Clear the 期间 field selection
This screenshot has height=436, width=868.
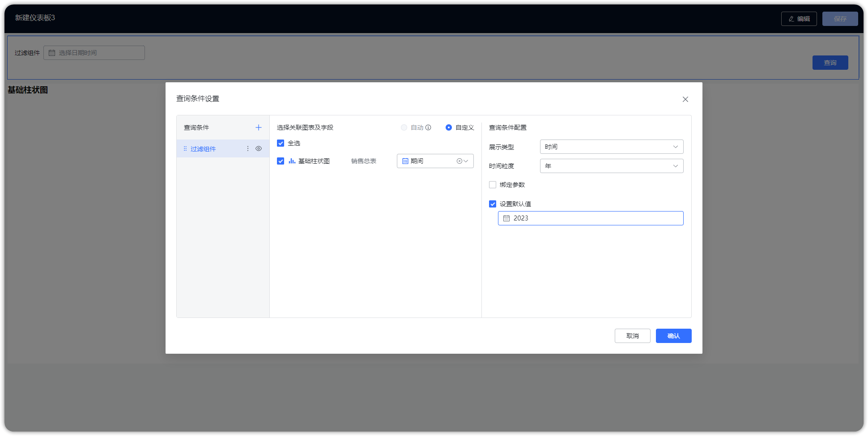(x=459, y=161)
